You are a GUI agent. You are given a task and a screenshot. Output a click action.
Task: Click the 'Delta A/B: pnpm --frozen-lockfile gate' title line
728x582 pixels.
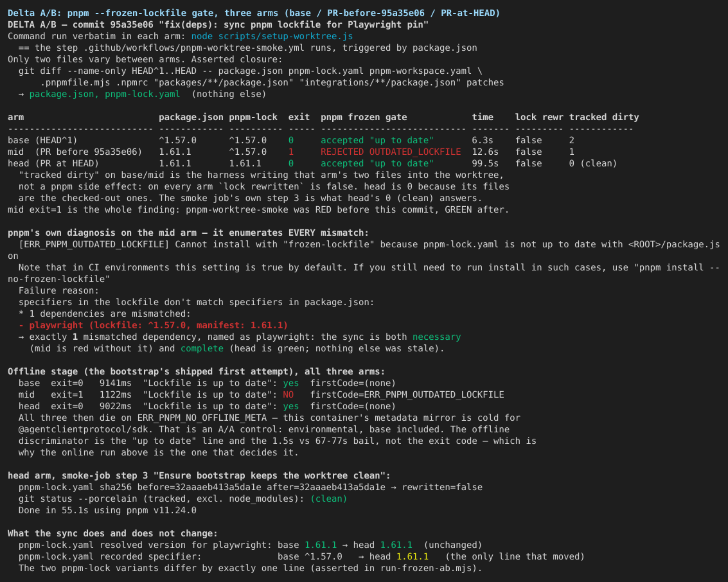tap(254, 13)
